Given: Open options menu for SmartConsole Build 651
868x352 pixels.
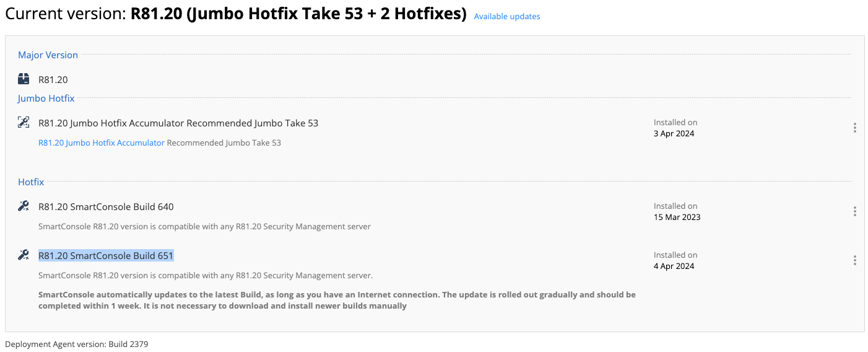Looking at the screenshot, I should 854,260.
